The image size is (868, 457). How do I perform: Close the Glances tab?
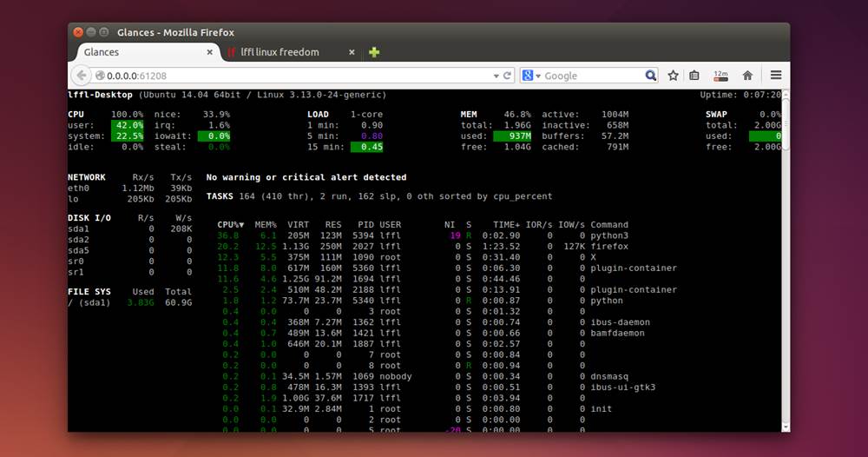[209, 52]
